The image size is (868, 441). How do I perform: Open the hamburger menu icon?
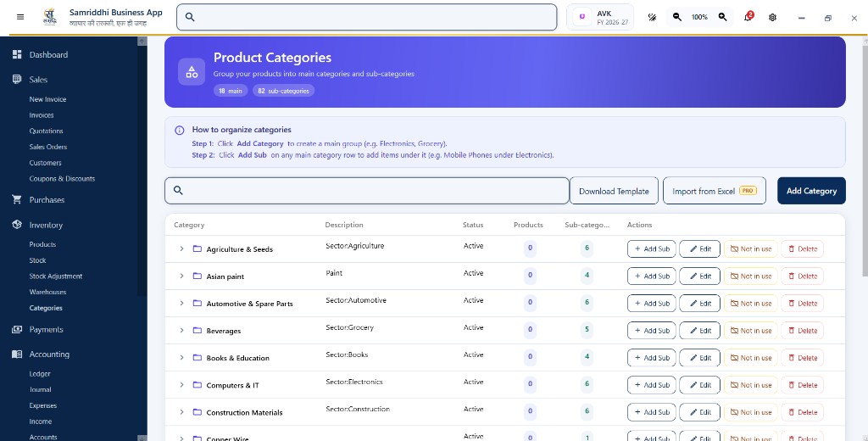pyautogui.click(x=20, y=17)
